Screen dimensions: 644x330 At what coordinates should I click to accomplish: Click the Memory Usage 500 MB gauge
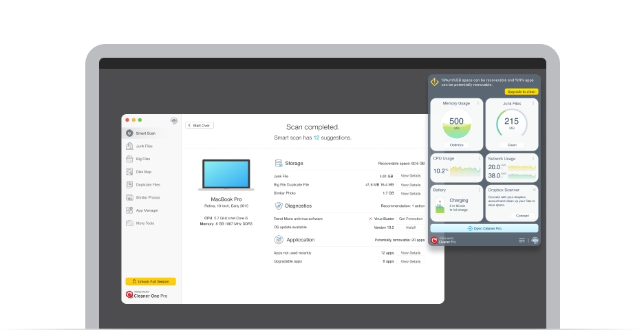coord(456,124)
